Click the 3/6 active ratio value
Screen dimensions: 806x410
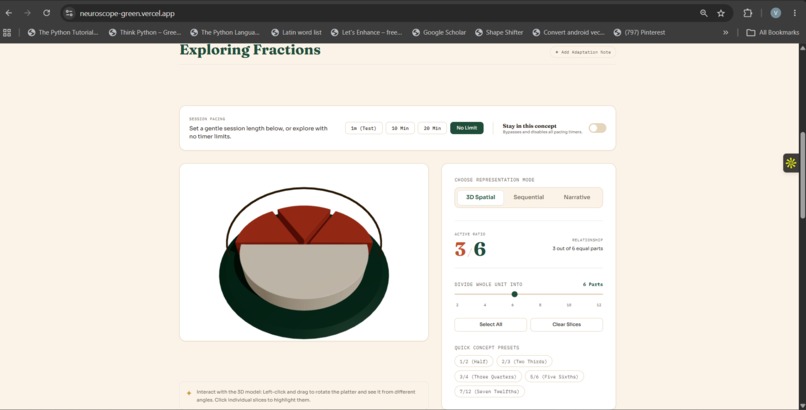pos(470,249)
